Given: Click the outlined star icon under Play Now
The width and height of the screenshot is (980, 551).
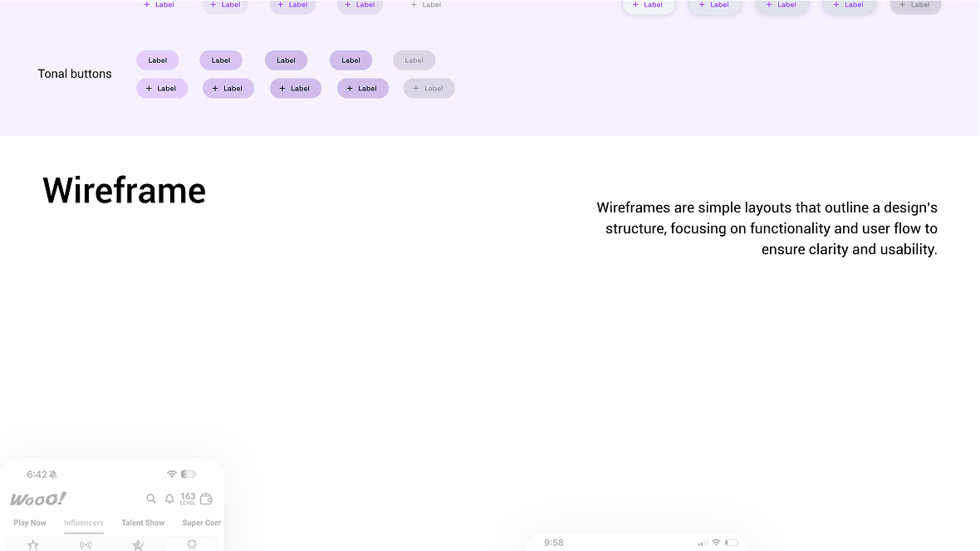Looking at the screenshot, I should coord(33,544).
